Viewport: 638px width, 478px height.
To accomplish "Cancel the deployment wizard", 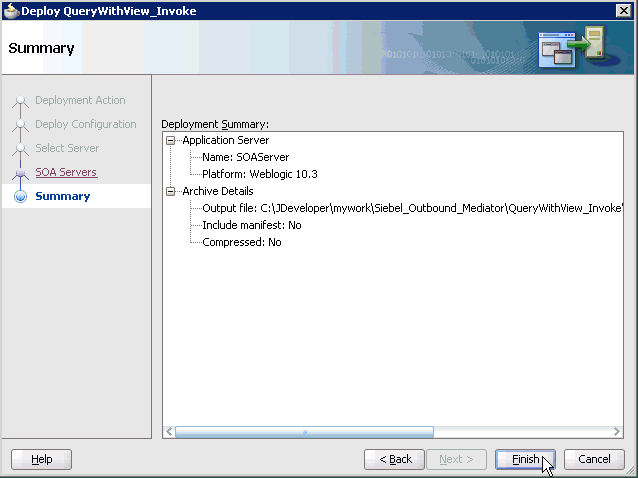I will click(594, 459).
